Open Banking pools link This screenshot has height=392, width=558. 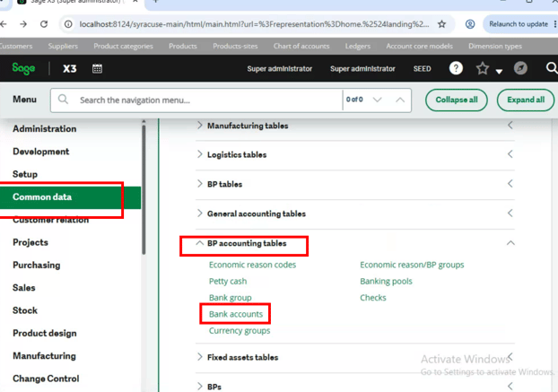point(386,281)
